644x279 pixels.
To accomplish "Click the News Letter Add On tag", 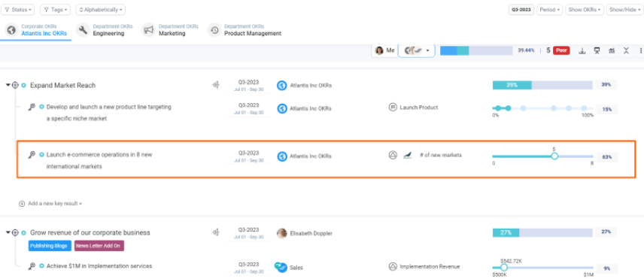I will pos(99,246).
